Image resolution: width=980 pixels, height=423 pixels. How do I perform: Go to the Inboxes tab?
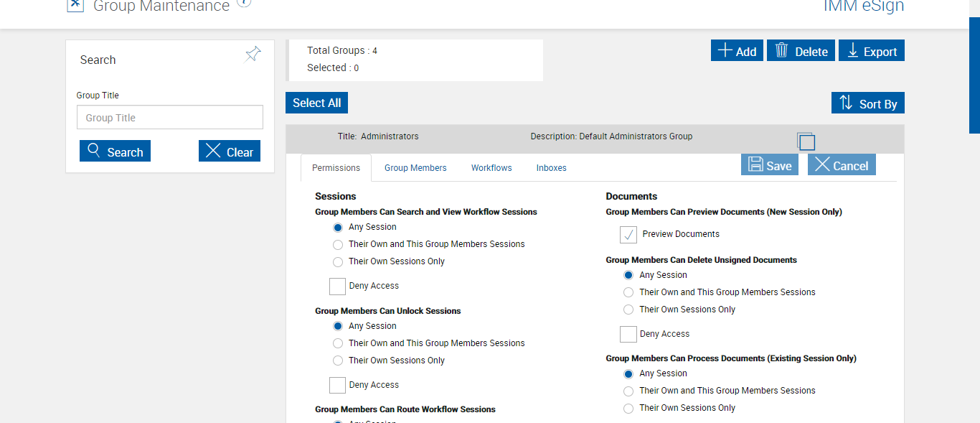[x=551, y=168]
